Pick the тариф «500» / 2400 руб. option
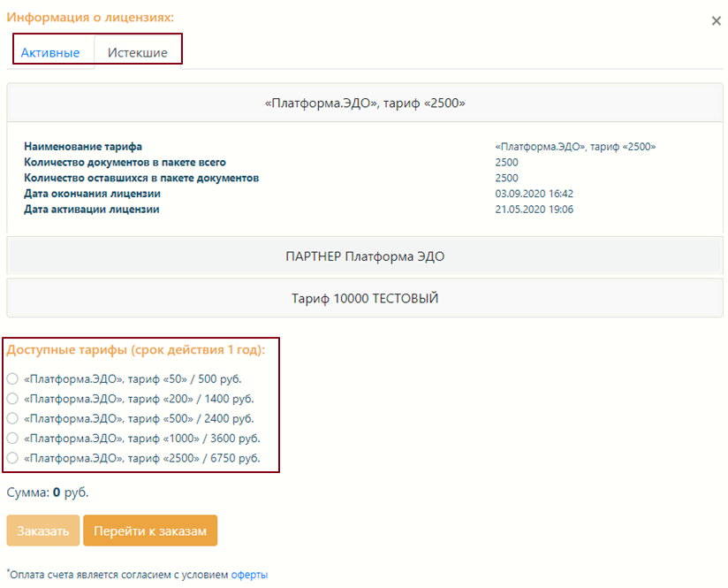This screenshot has height=588, width=728. point(12,418)
